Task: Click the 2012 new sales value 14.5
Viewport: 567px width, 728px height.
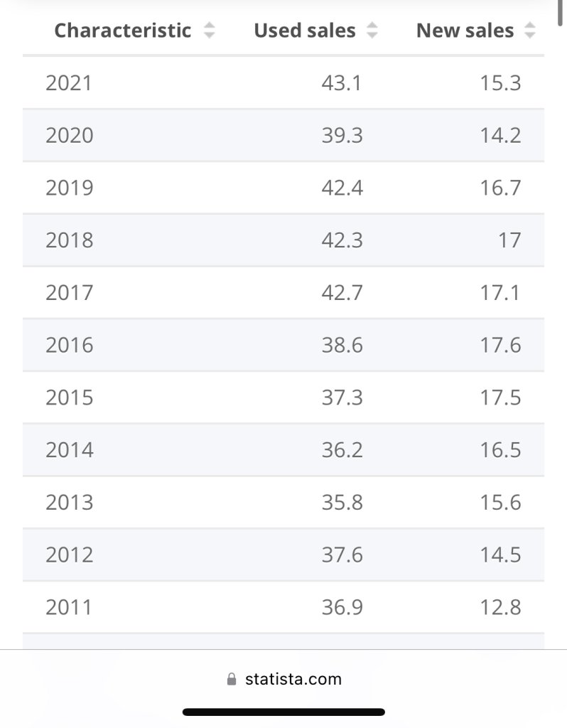Action: pyautogui.click(x=500, y=555)
